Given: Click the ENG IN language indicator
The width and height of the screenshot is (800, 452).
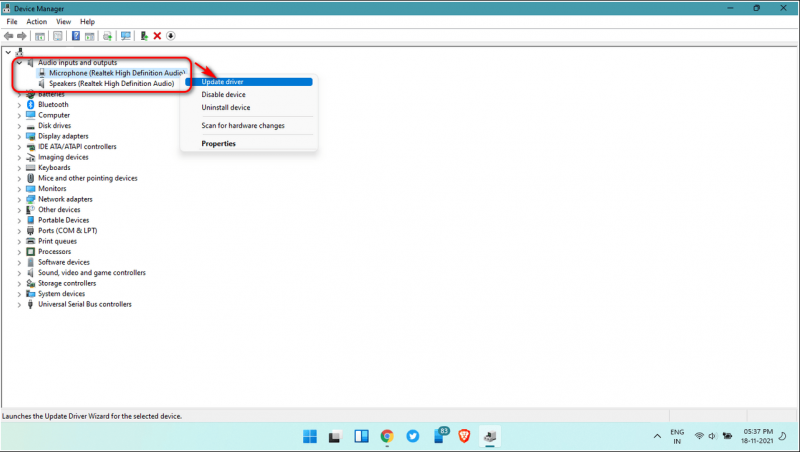Looking at the screenshot, I should pos(677,436).
